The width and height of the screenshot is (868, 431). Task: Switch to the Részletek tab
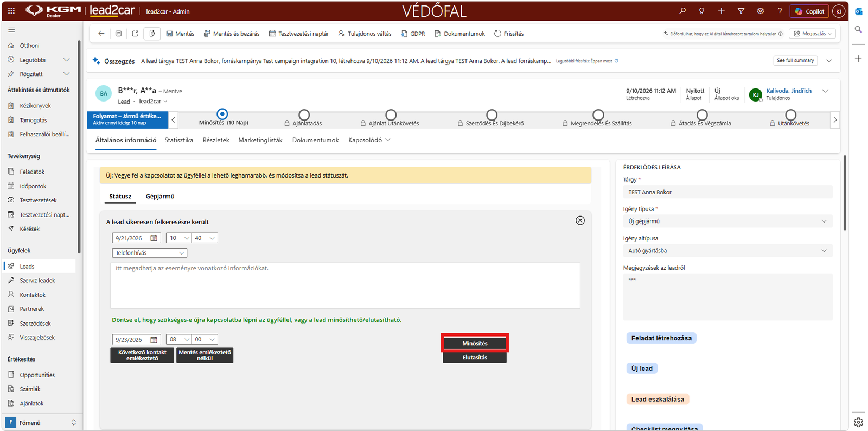point(216,140)
